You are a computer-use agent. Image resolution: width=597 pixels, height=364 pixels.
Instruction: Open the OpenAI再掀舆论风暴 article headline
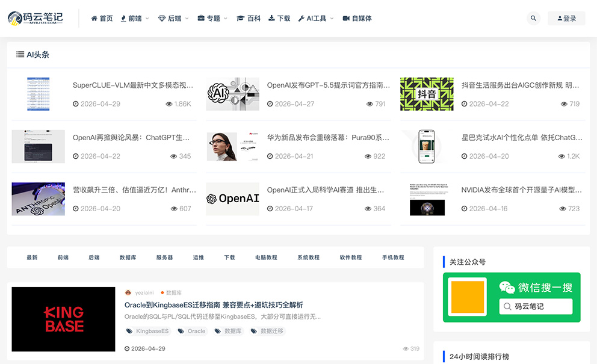coord(131,137)
